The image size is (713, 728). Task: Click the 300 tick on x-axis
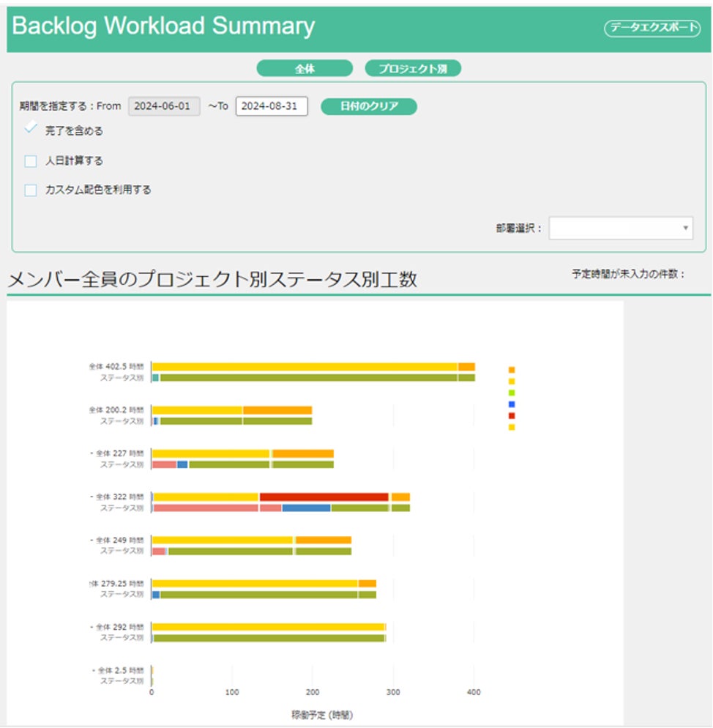pos(393,692)
